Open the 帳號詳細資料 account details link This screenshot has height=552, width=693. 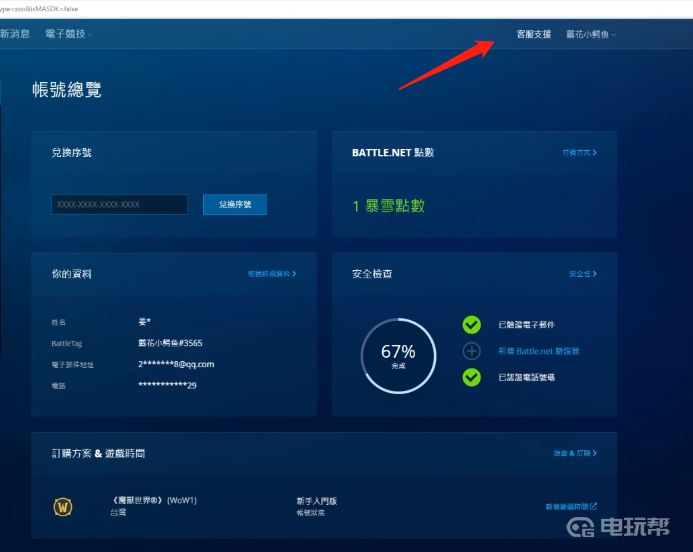click(272, 274)
